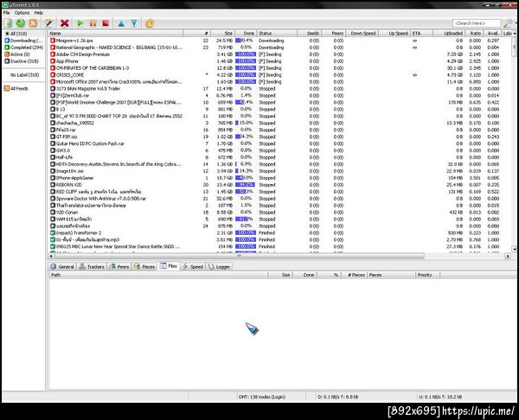Viewport: 519px width, 420px height.
Task: Select the REBORN V2D torrent row
Action: [279, 185]
